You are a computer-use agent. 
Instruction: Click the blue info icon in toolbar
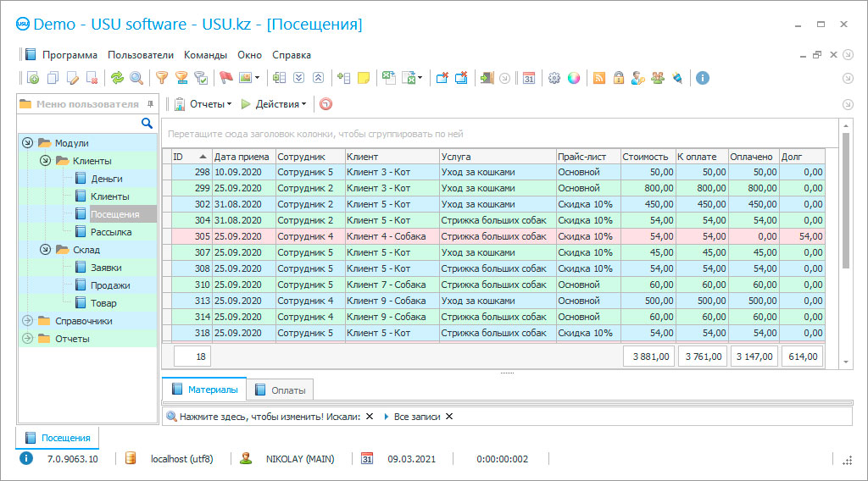tap(703, 78)
